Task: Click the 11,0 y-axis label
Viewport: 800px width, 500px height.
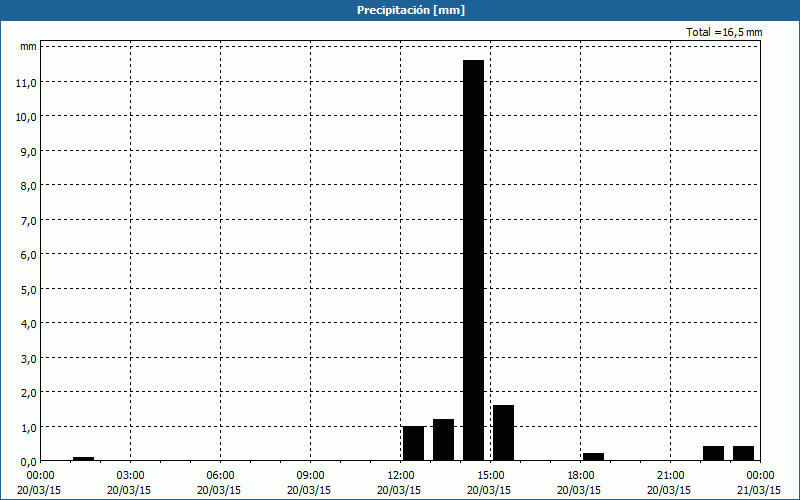Action: (26, 82)
